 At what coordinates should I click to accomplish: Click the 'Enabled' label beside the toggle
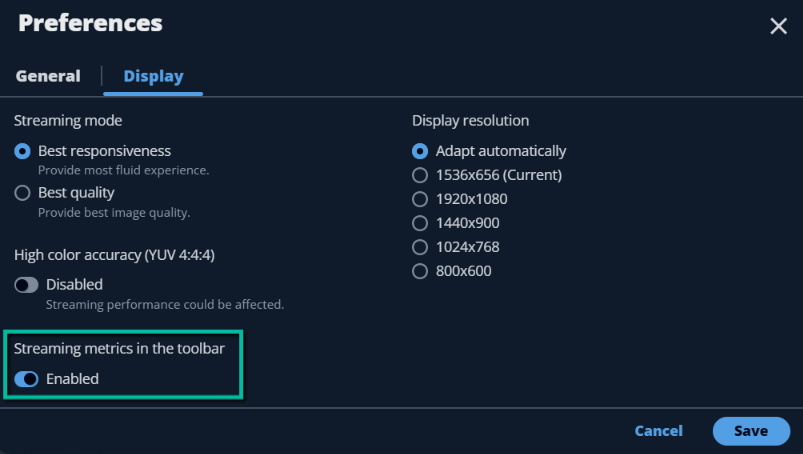click(x=72, y=379)
